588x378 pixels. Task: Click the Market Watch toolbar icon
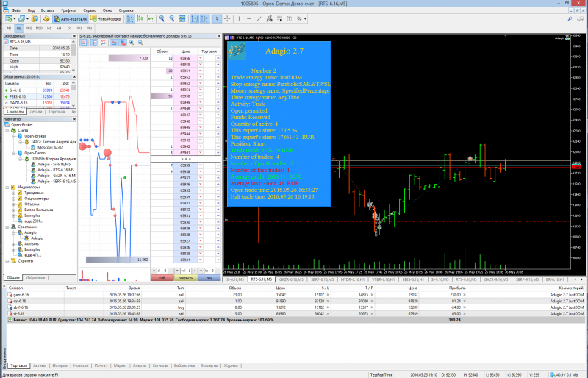(35, 19)
